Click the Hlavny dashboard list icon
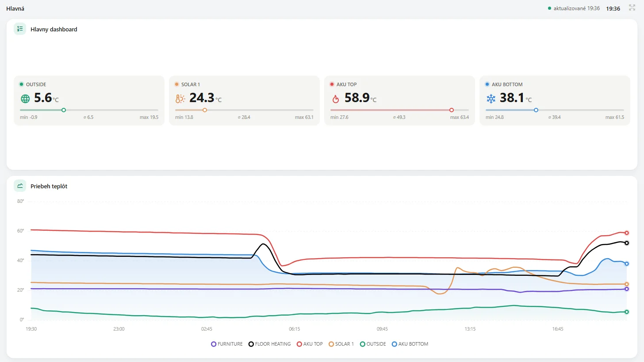The image size is (644, 362). pyautogui.click(x=20, y=29)
